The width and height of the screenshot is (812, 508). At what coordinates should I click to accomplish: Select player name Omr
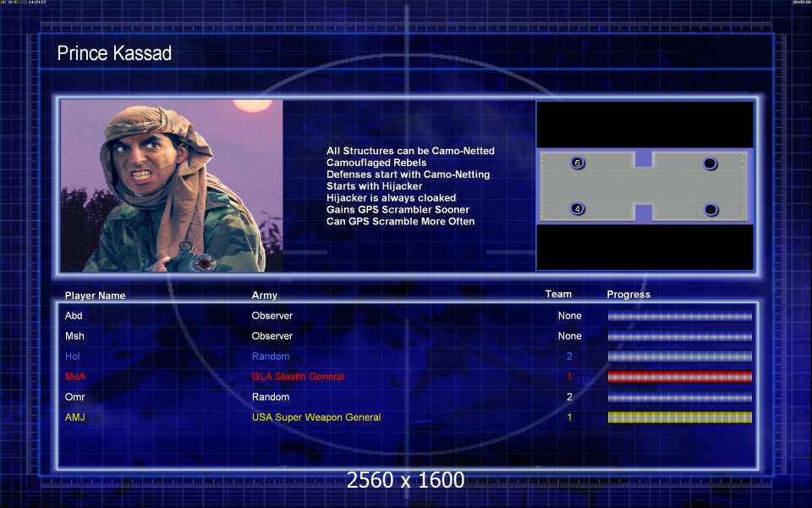point(74,397)
